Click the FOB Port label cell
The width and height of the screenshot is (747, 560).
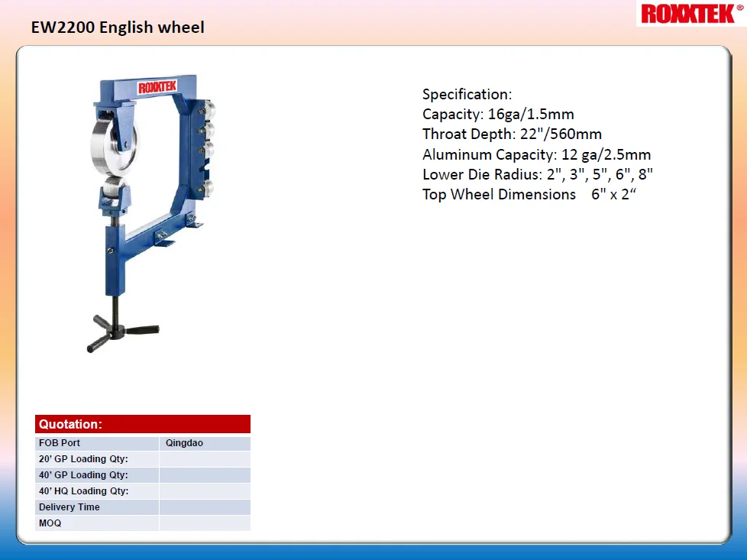click(x=97, y=443)
